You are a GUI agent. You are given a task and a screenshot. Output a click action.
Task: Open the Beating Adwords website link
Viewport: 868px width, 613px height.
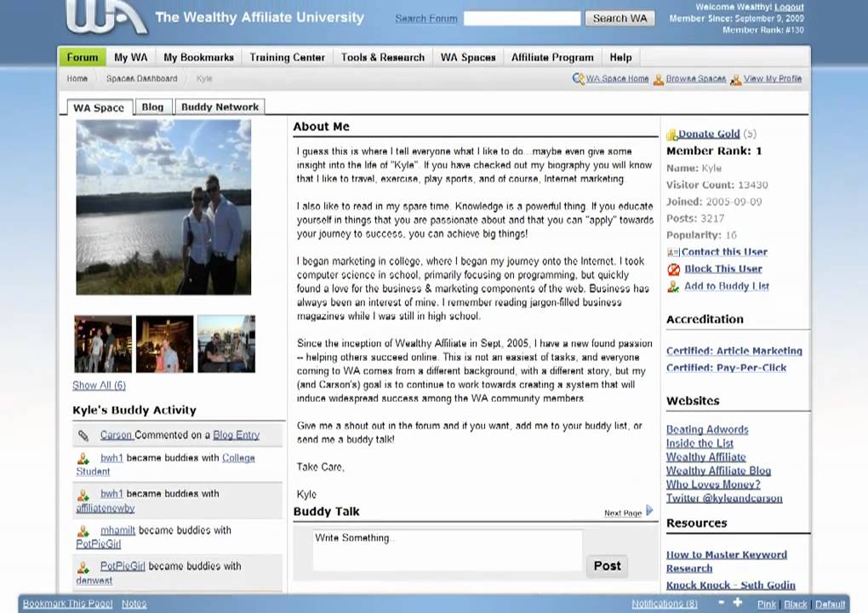[707, 429]
